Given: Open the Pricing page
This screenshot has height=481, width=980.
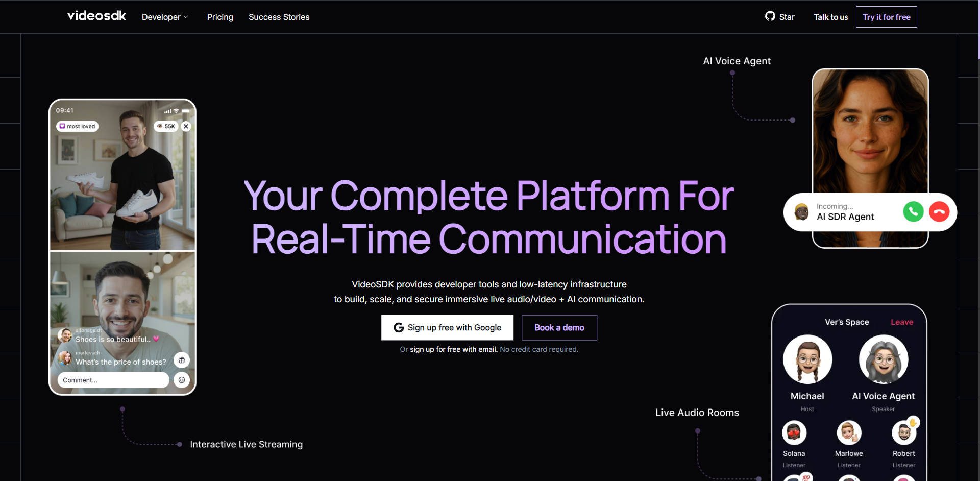Looking at the screenshot, I should [x=220, y=17].
